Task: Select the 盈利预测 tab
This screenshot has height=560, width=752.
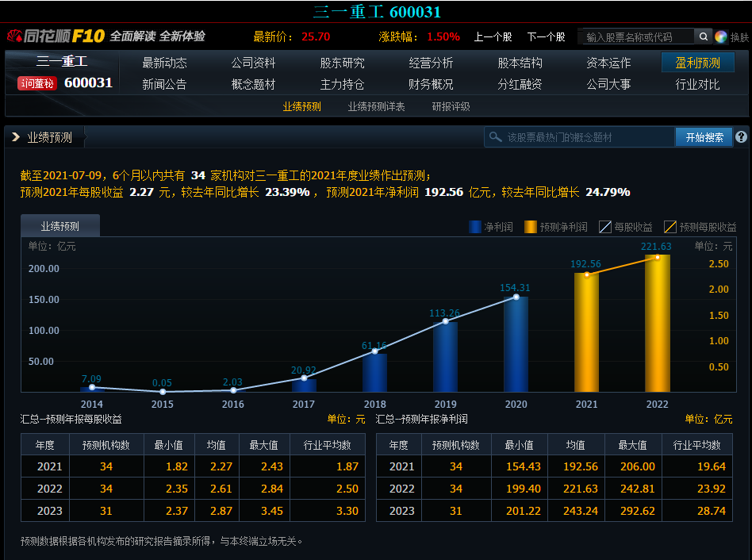Action: click(698, 63)
